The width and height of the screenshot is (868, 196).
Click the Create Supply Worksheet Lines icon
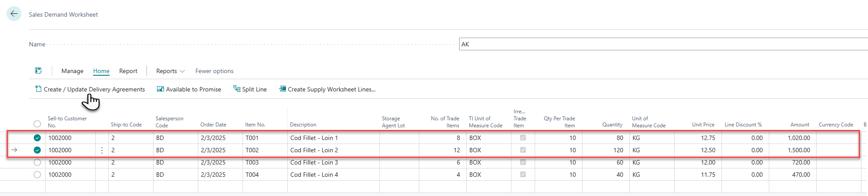pos(282,89)
